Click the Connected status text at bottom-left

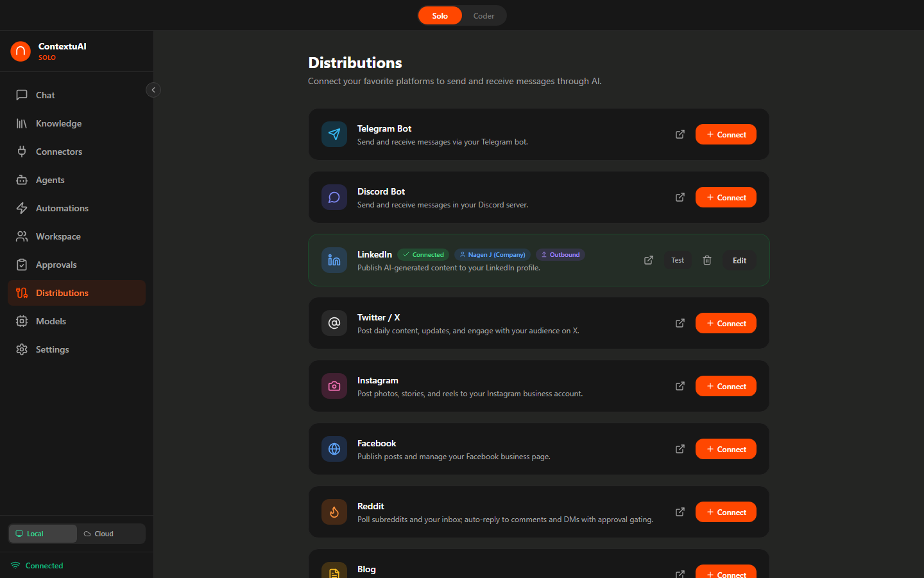click(44, 566)
